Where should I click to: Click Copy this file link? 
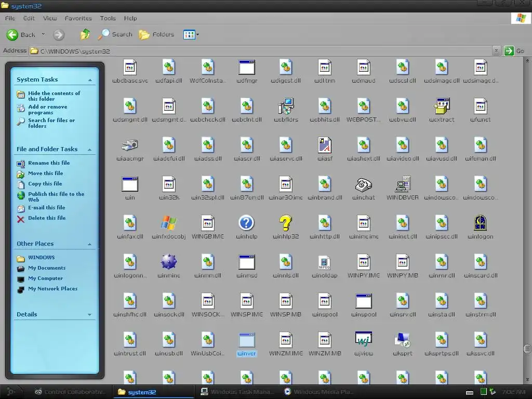pos(45,183)
